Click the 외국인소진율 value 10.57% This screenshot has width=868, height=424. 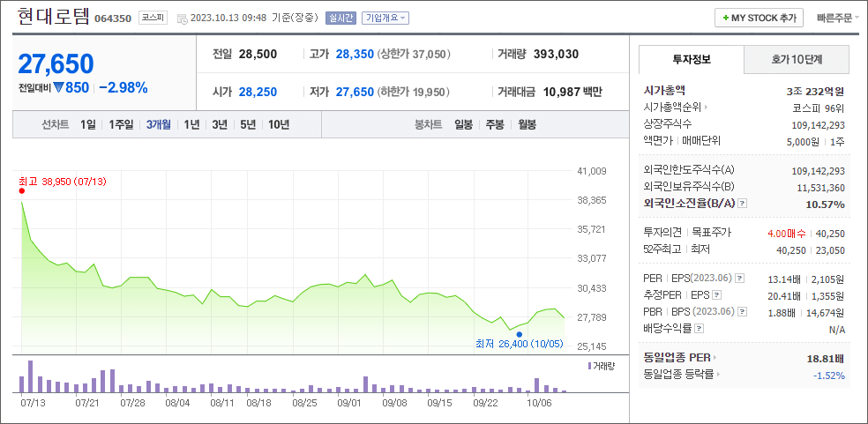click(826, 205)
